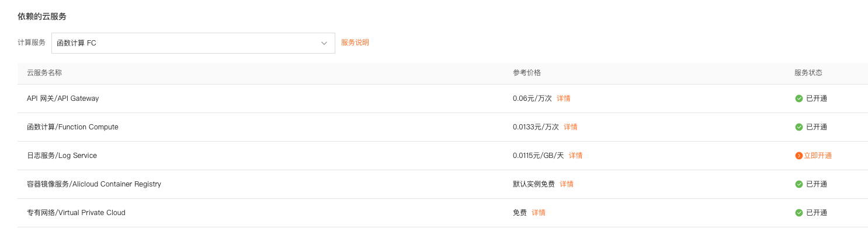Open 详情 for the Virtual Private Cloud price
This screenshot has width=868, height=239.
539,213
